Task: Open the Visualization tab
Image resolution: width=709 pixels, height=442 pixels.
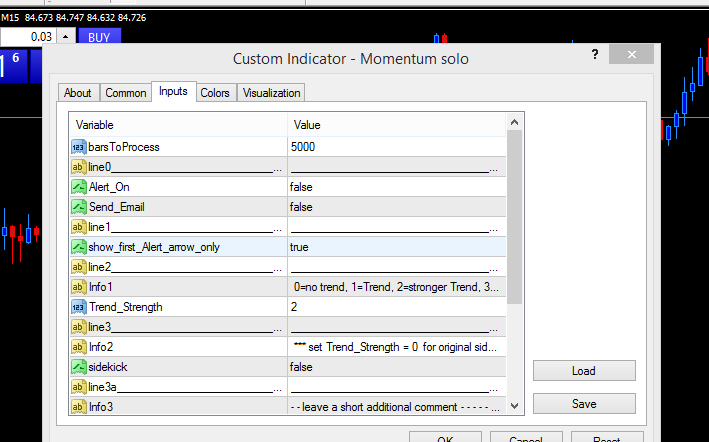Action: [x=271, y=93]
